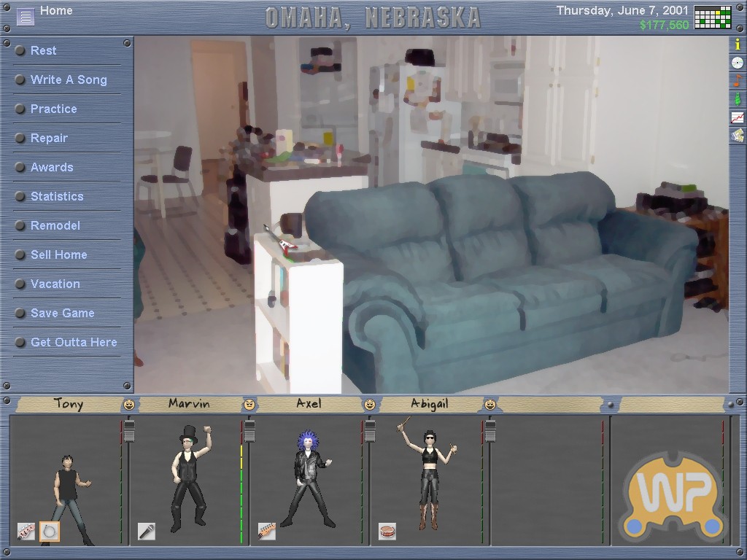The height and width of the screenshot is (560, 747).
Task: Select Abigail's drum icon
Action: point(387,532)
